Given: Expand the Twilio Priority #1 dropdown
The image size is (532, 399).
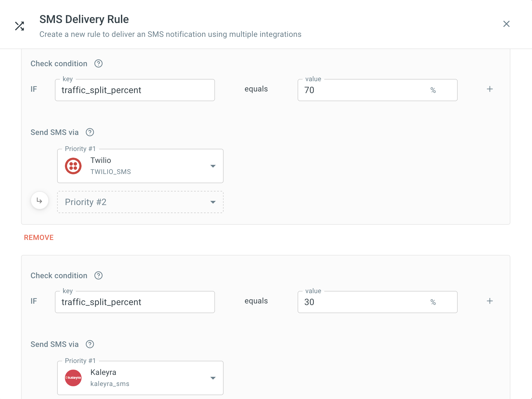Looking at the screenshot, I should pos(213,166).
